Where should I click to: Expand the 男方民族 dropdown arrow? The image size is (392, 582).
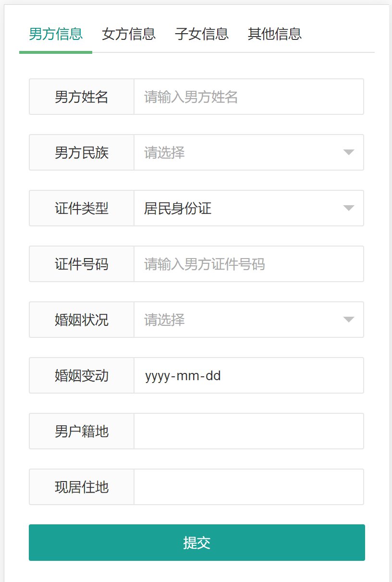click(349, 152)
